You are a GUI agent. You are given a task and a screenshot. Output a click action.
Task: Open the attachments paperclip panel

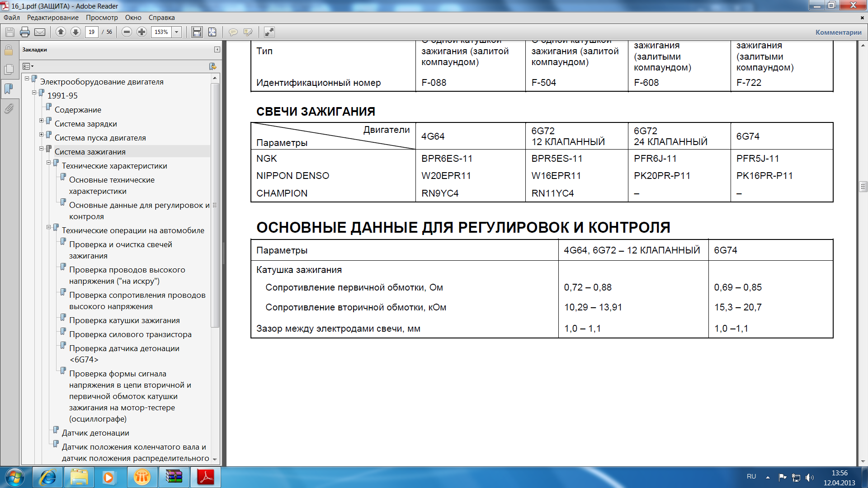(x=9, y=108)
